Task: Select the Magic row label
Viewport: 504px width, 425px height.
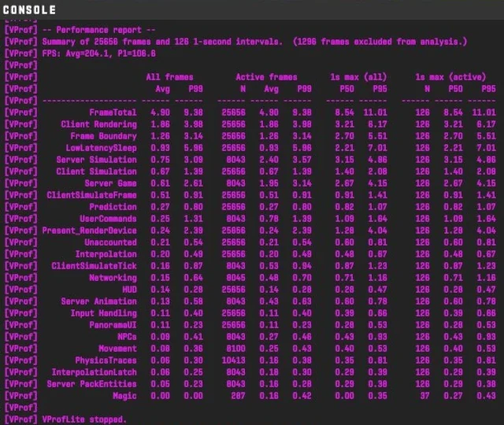Action: pyautogui.click(x=124, y=396)
